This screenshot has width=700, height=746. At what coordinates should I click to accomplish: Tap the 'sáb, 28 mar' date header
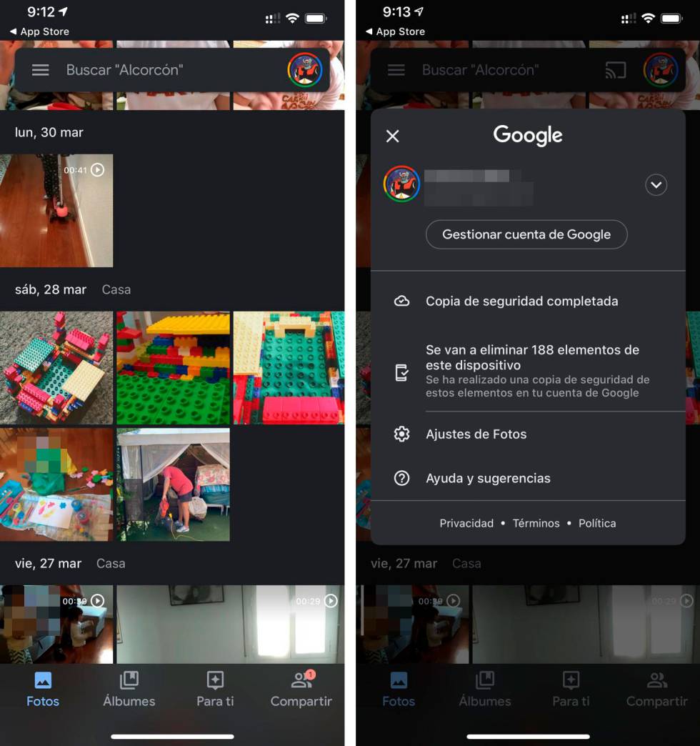51,289
